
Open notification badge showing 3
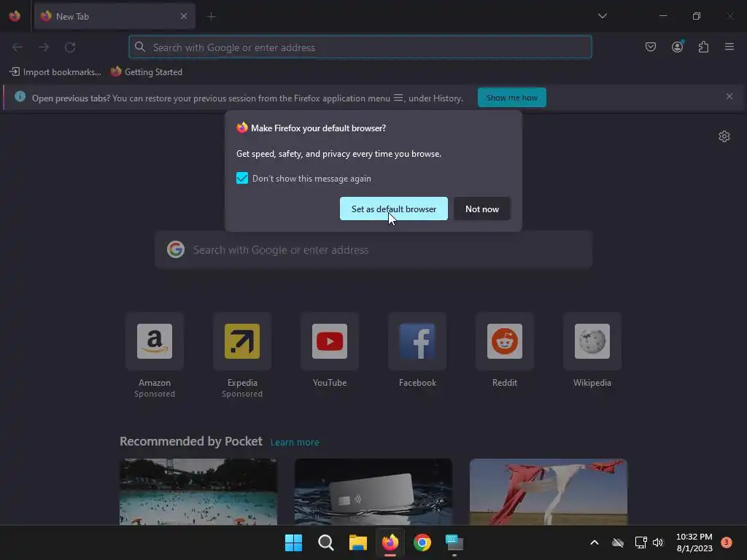pyautogui.click(x=727, y=542)
